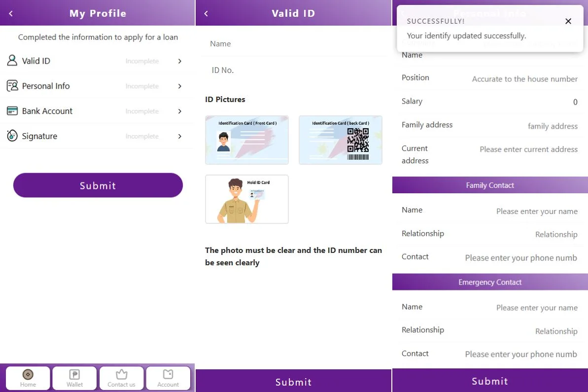Open the Home tab icon
The image size is (588, 392).
coord(28,374)
